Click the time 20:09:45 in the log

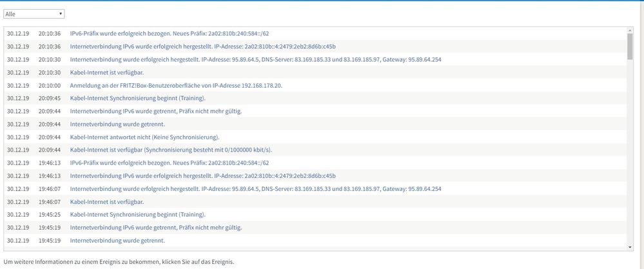(50, 98)
